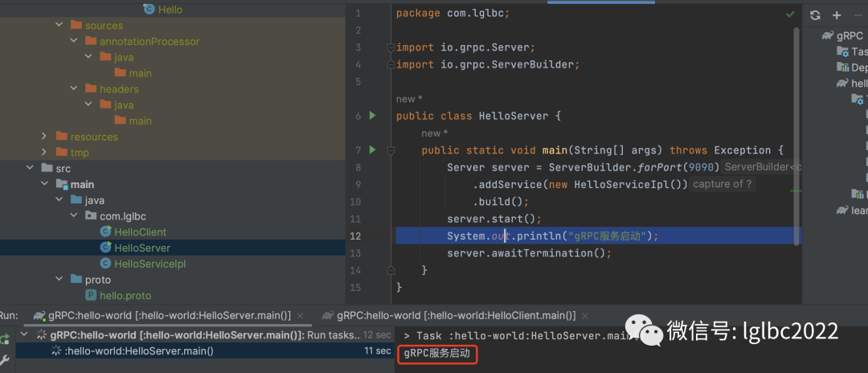Click the 'server.awaitTermination();' line
Image resolution: width=868 pixels, height=373 pixels.
529,253
